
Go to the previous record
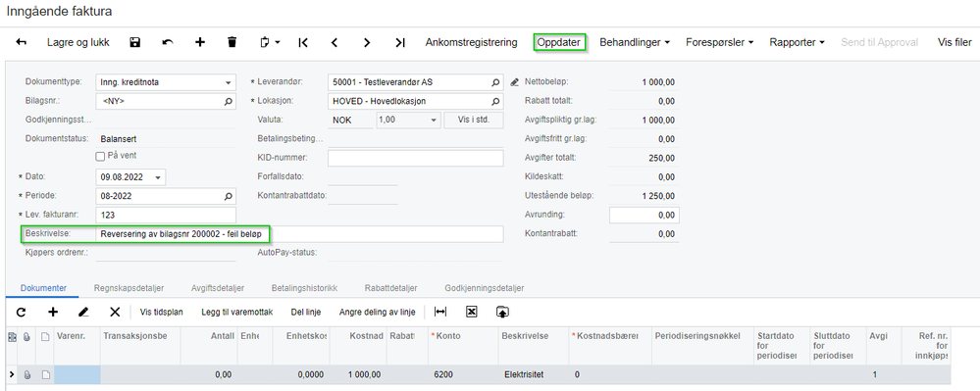pyautogui.click(x=335, y=42)
